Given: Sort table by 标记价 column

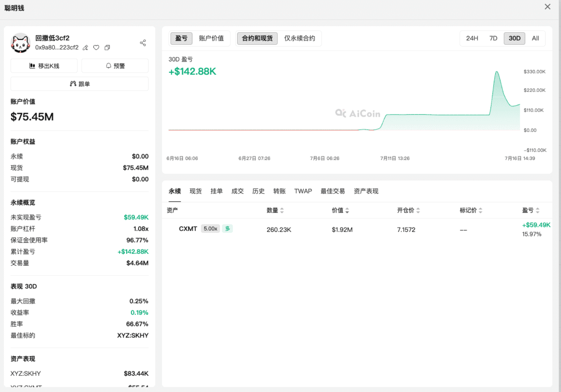Looking at the screenshot, I should [471, 210].
